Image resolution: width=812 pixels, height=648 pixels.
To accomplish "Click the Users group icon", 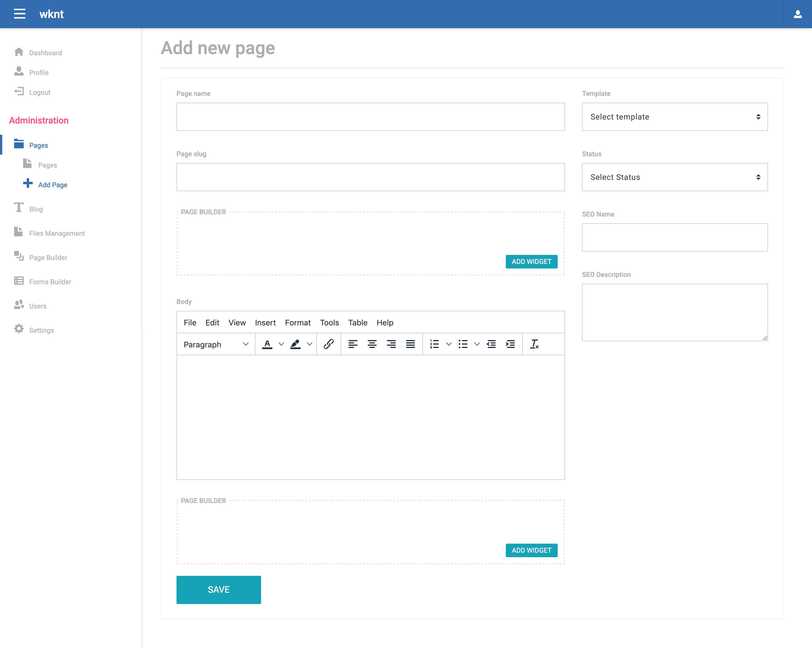I will click(x=19, y=305).
